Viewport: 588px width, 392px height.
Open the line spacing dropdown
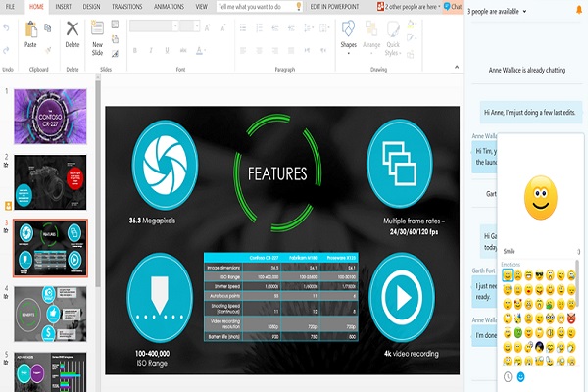point(309,27)
